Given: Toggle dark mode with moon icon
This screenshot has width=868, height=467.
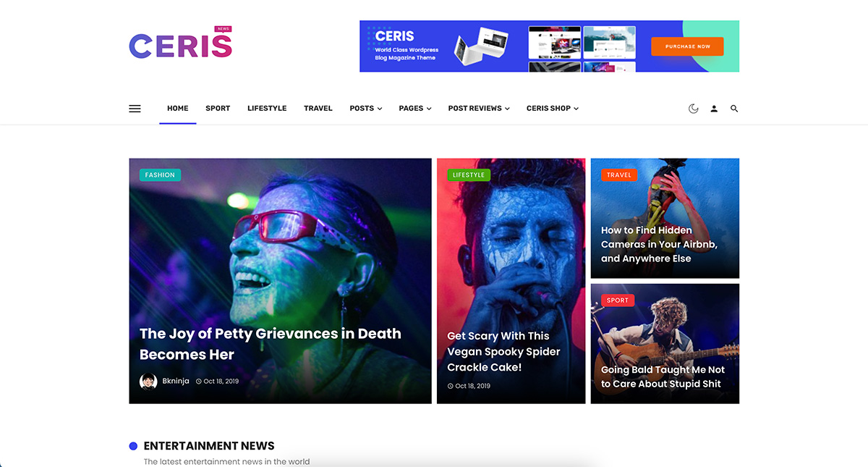Looking at the screenshot, I should coord(693,109).
